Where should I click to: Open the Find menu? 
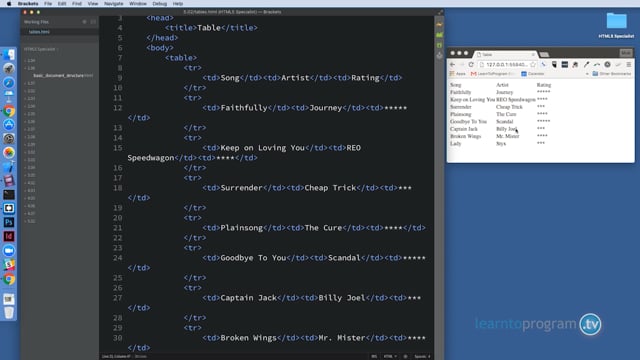coord(77,4)
